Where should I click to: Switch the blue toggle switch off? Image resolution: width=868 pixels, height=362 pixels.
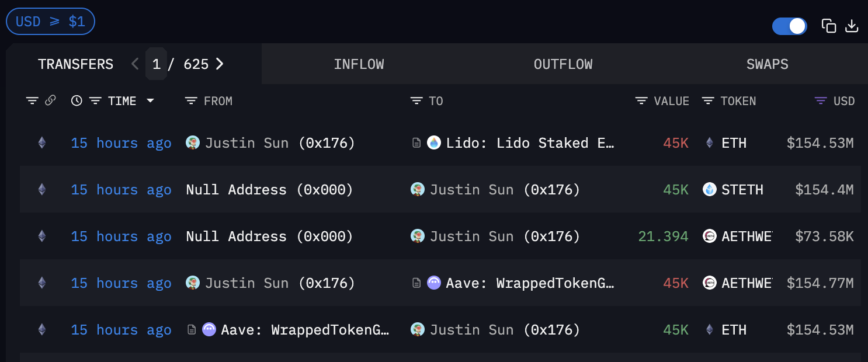point(789,26)
